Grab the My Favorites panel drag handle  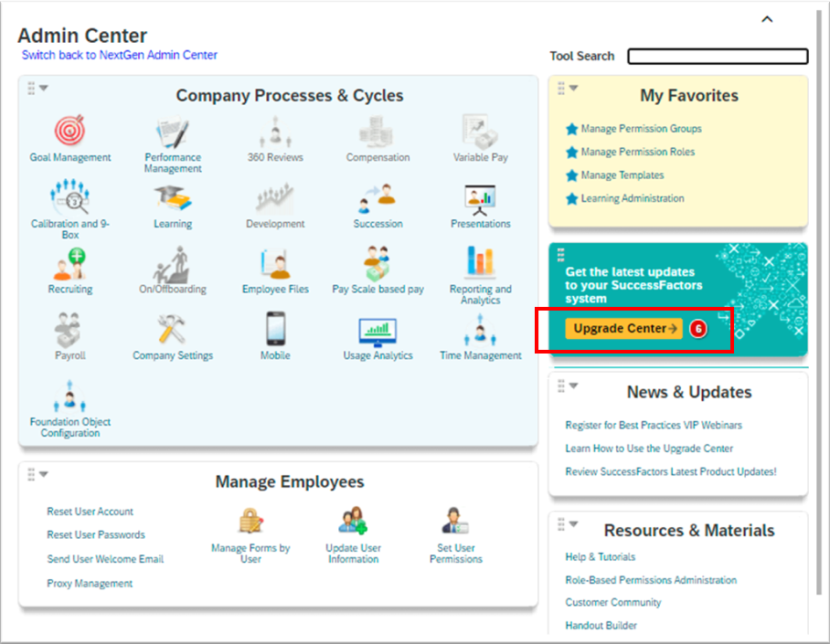561,89
